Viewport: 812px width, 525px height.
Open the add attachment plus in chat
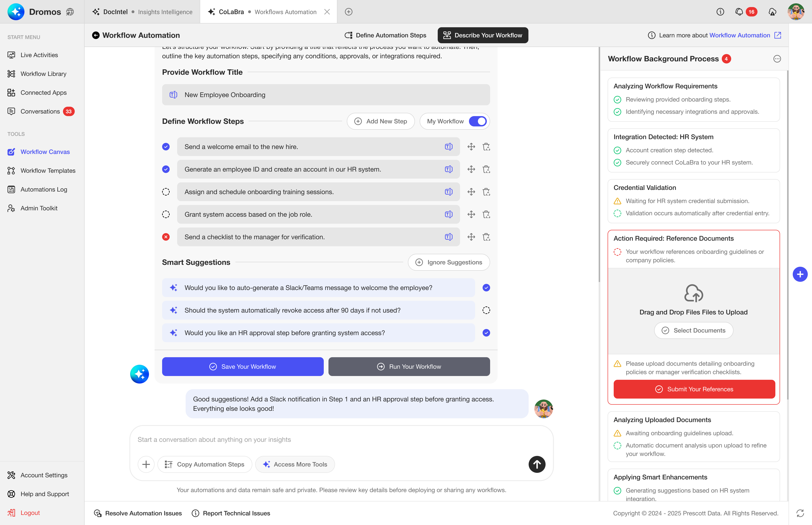[x=146, y=464]
